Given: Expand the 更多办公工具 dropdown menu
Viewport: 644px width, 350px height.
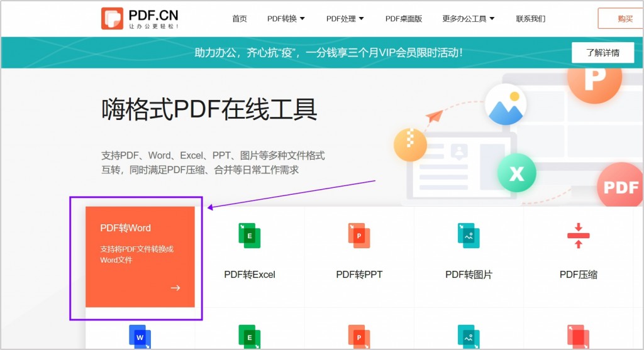Looking at the screenshot, I should point(468,18).
